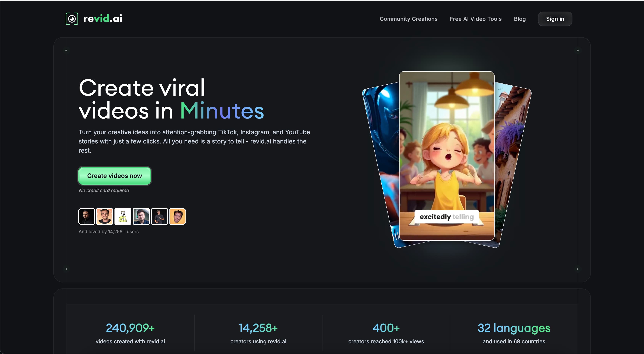The image size is (644, 354).
Task: Click the avatar of standing person in dark
Action: point(159,216)
